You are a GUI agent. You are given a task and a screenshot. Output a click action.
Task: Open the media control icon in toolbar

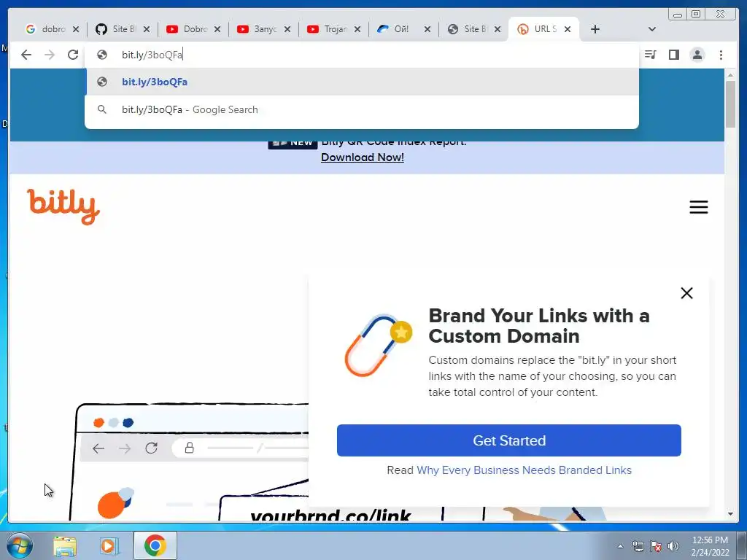pyautogui.click(x=650, y=55)
